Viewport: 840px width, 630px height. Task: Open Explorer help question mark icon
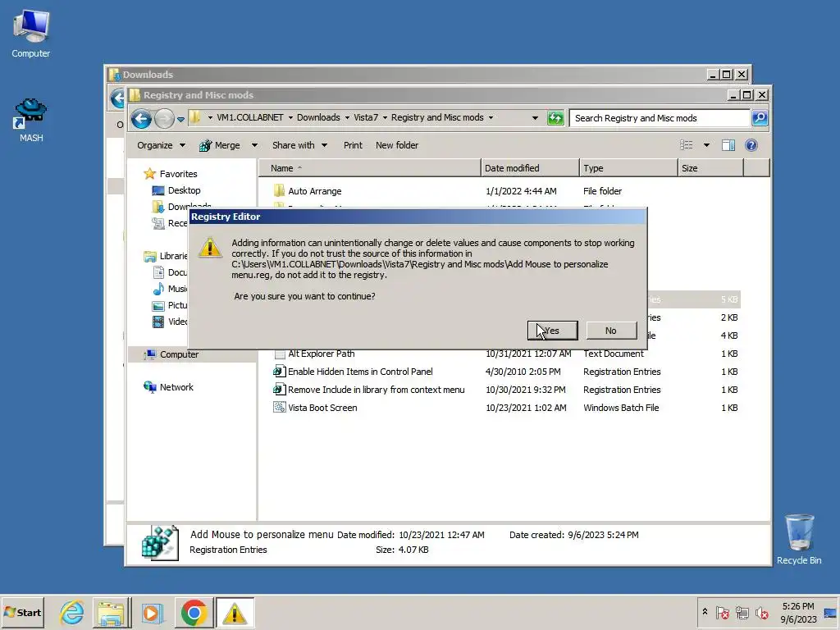pos(751,145)
